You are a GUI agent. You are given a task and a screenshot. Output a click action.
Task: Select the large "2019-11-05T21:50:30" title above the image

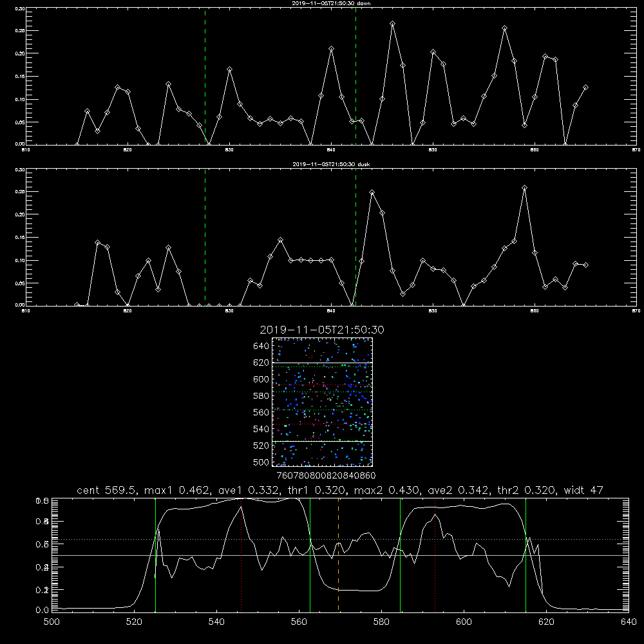322,330
